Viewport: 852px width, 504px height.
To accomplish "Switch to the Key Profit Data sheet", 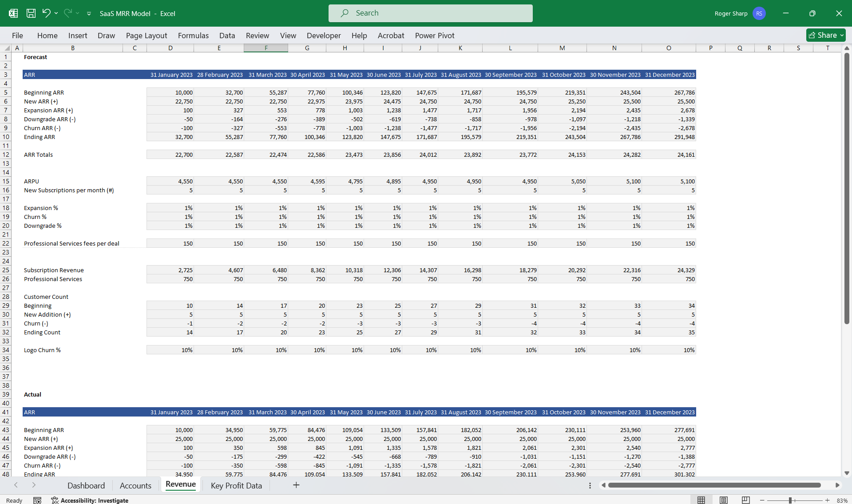I will [x=236, y=485].
